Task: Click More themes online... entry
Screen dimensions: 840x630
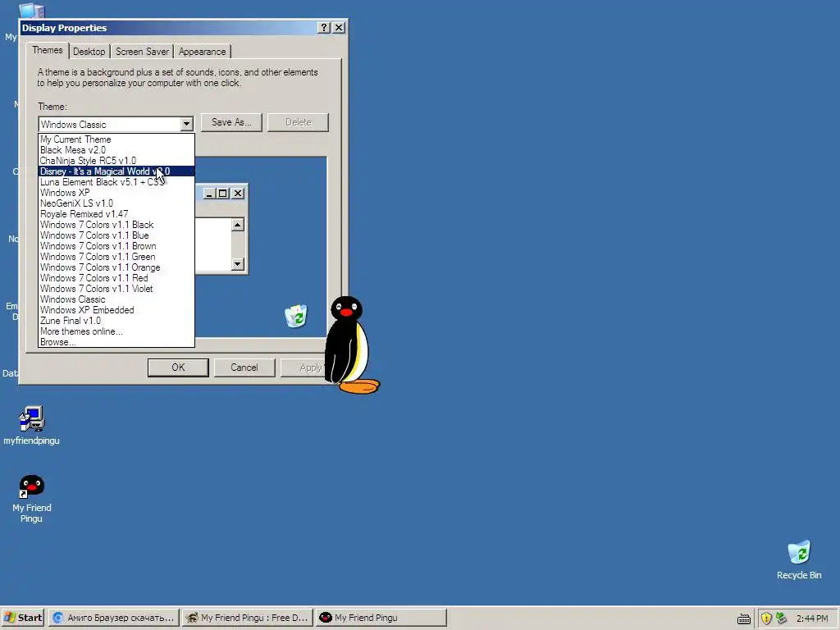Action: pyautogui.click(x=116, y=331)
